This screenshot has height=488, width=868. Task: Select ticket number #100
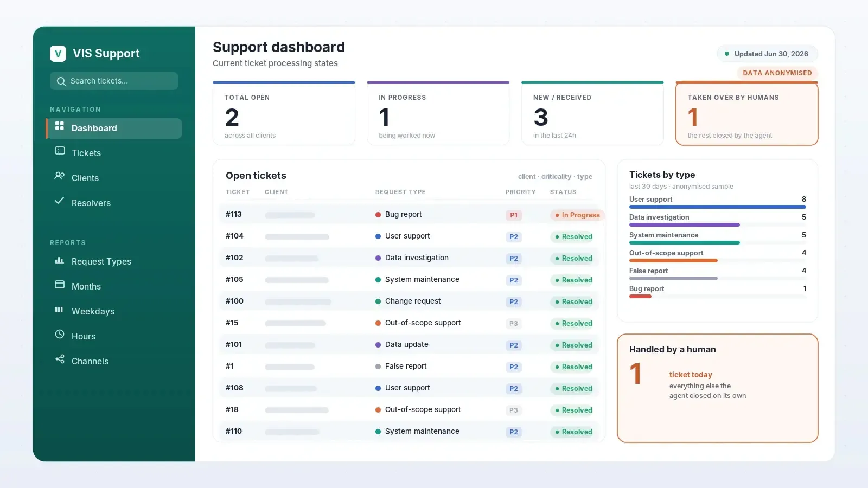click(234, 301)
